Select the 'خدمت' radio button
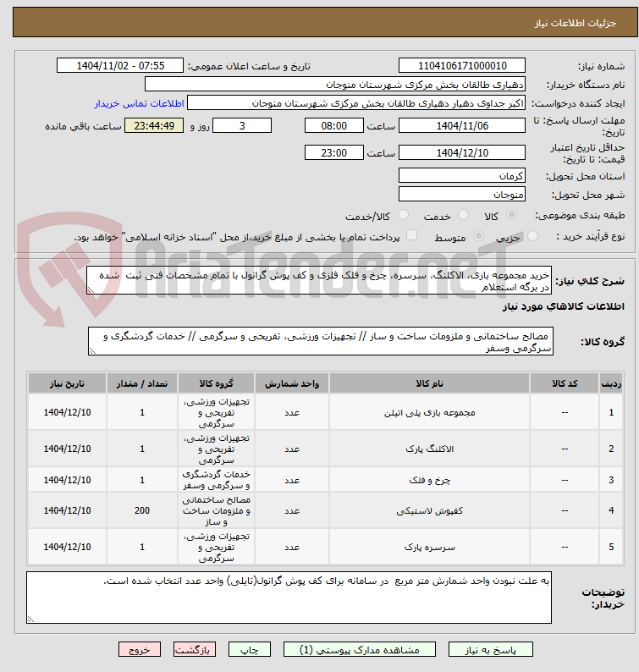The height and width of the screenshot is (672, 639). (463, 215)
